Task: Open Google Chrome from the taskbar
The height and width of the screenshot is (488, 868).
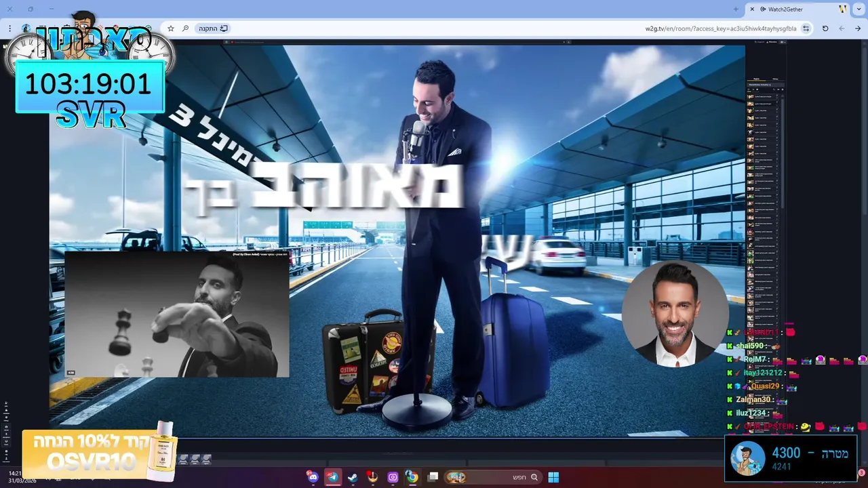Action: tap(412, 477)
